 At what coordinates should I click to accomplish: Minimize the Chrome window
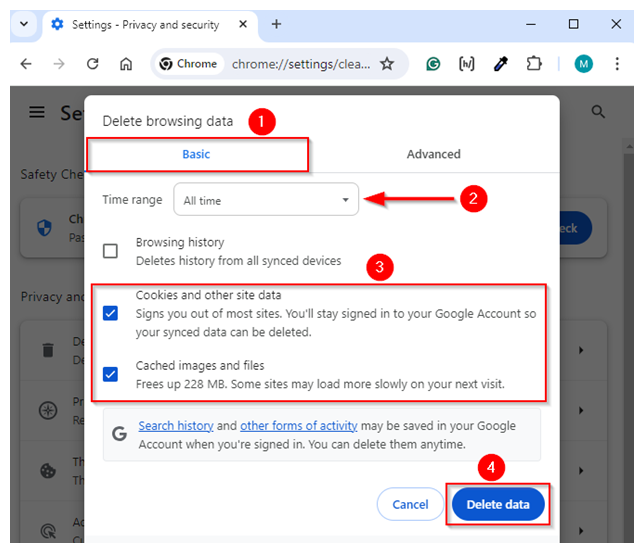pos(531,24)
